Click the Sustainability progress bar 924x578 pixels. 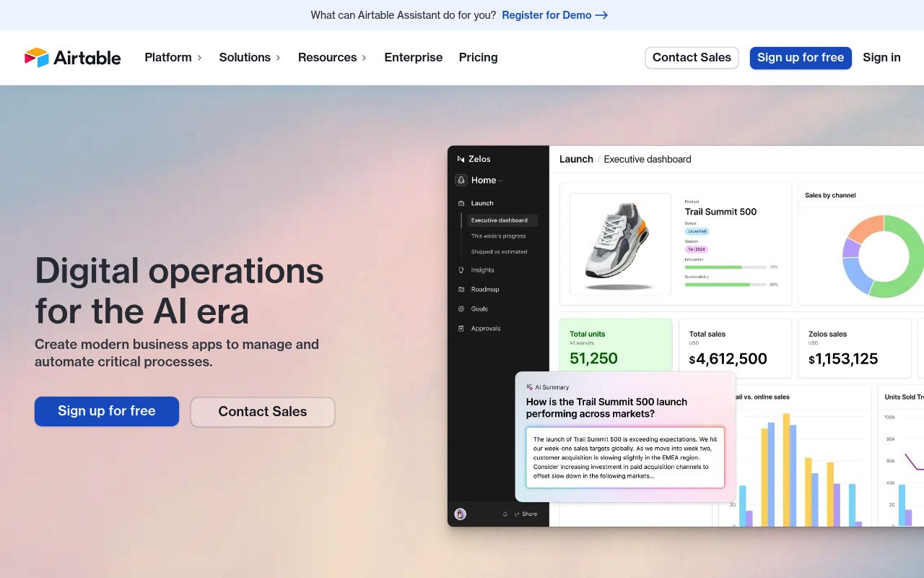[x=725, y=285]
